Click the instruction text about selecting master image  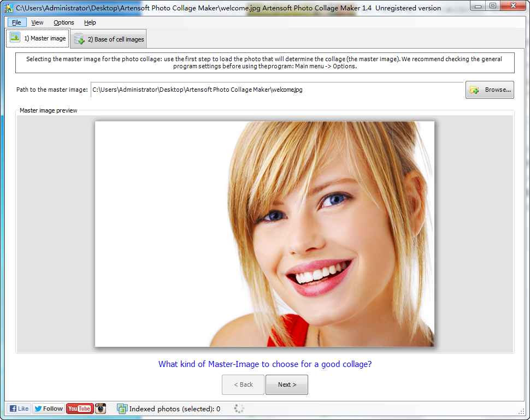point(264,62)
